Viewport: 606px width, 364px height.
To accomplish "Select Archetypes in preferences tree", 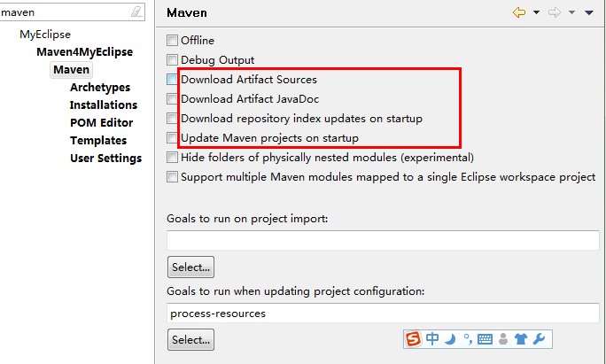I will click(x=100, y=88).
